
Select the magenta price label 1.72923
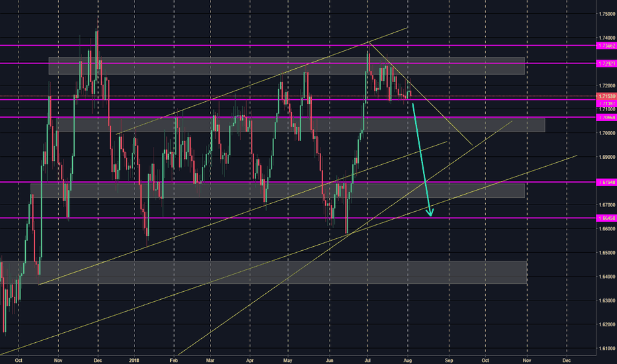[606, 64]
